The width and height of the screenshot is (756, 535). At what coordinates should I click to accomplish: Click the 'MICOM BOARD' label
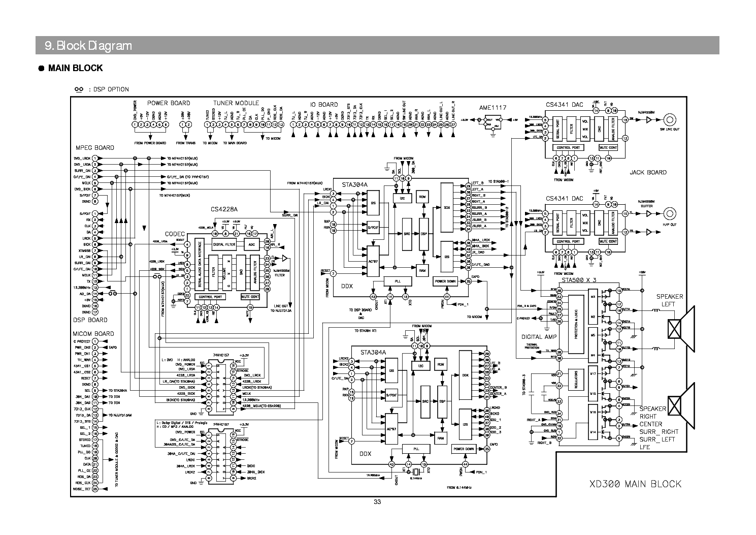[x=94, y=334]
